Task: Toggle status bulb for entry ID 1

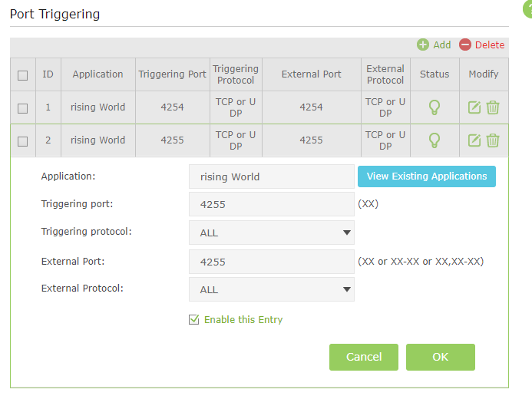Action: tap(435, 107)
